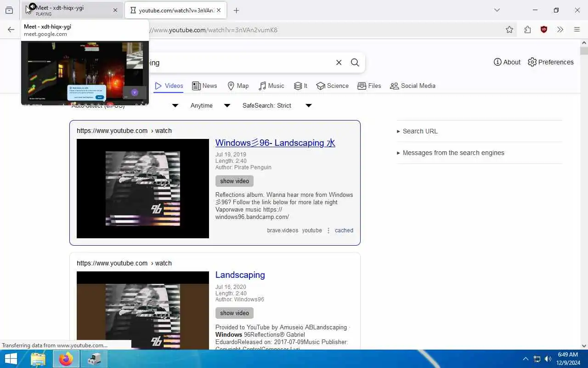Click the second result video thumbnail
This screenshot has width=588, height=368.
pyautogui.click(x=143, y=310)
